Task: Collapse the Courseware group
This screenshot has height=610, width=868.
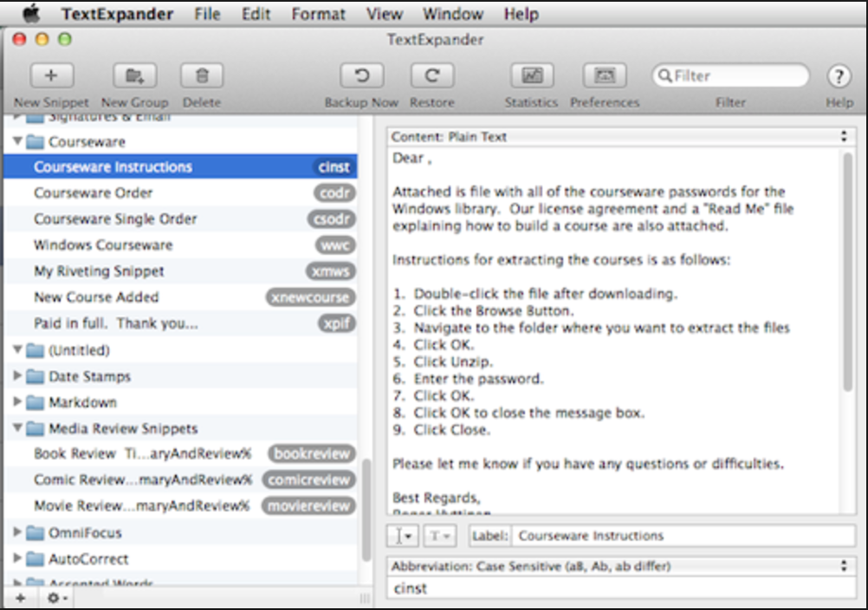Action: pyautogui.click(x=17, y=142)
